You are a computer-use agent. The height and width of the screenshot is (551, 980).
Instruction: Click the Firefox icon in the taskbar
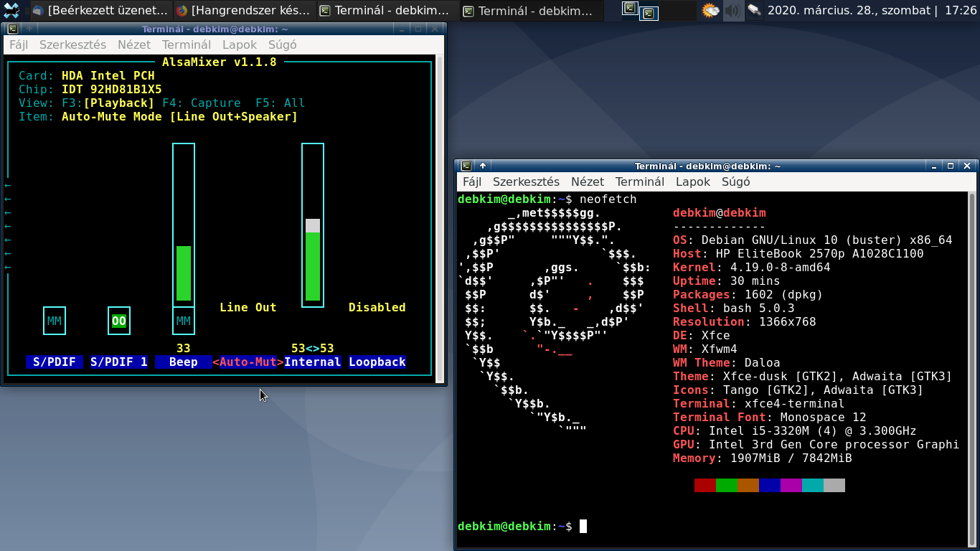(x=182, y=11)
